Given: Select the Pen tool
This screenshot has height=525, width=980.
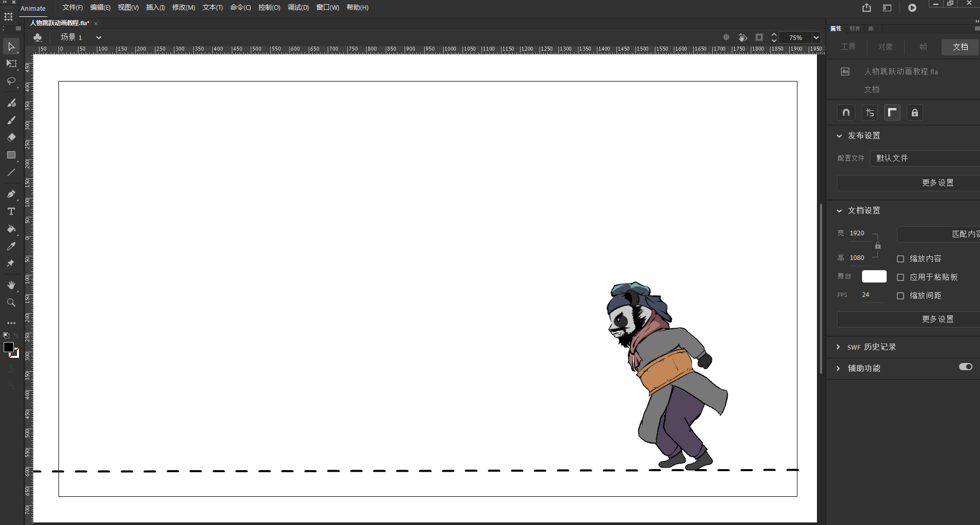Looking at the screenshot, I should (x=11, y=194).
